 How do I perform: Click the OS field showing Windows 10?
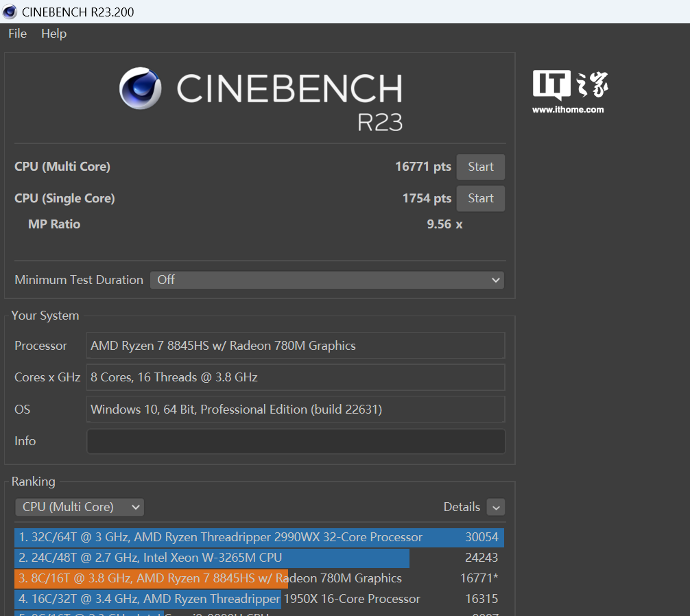coord(296,410)
